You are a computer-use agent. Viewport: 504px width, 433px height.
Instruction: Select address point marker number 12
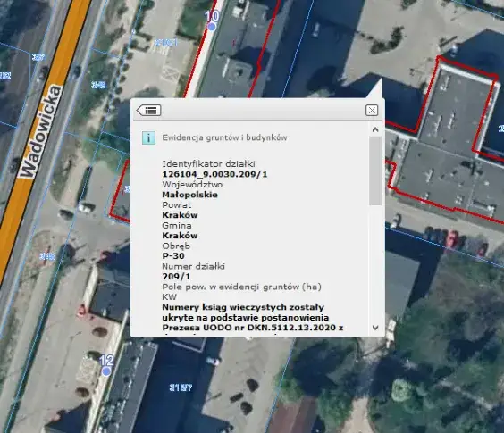point(106,371)
